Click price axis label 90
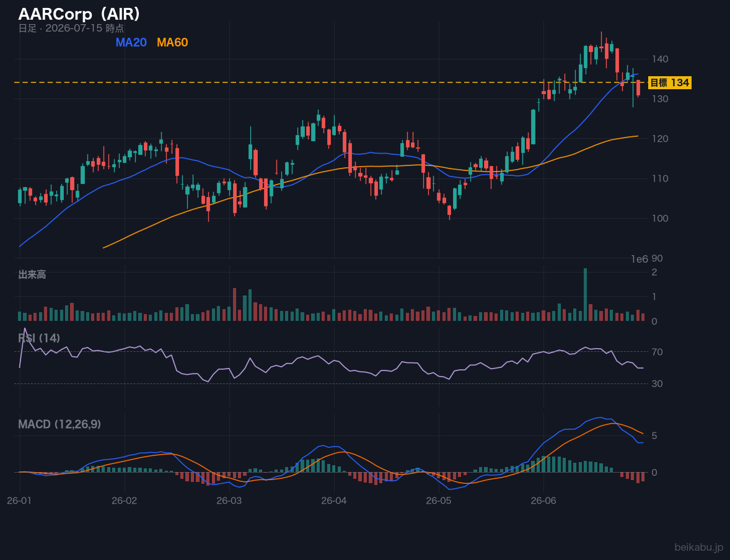Viewport: 730px width, 560px height. 657,258
